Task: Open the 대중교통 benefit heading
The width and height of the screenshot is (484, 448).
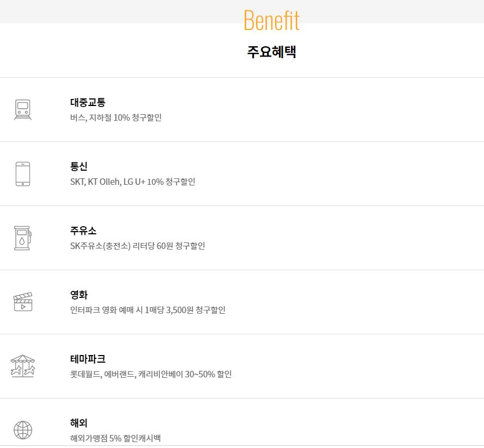Action: point(88,102)
